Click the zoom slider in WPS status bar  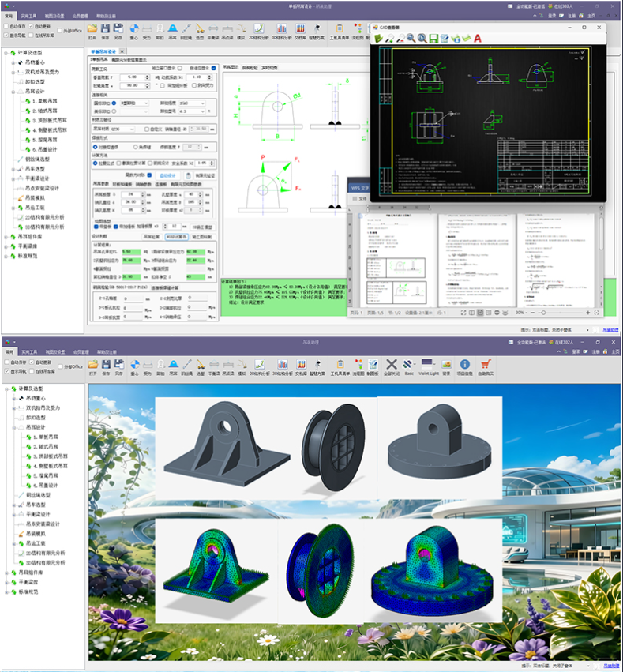pos(543,313)
